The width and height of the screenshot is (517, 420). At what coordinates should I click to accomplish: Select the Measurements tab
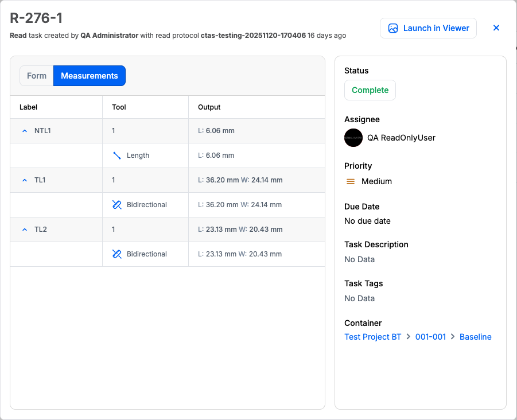tap(90, 76)
